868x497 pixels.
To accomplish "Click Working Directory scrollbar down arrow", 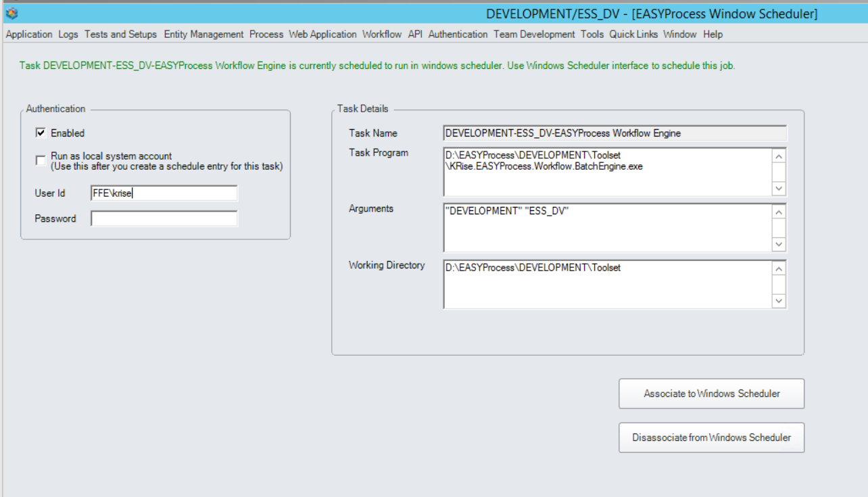I will 779,301.
